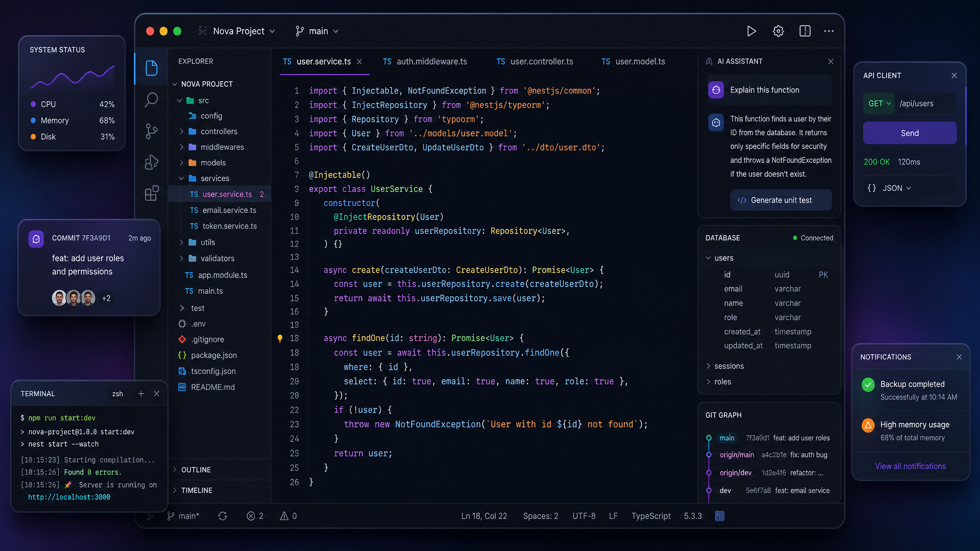This screenshot has height=551, width=980.
Task: Close the Terminal panel
Action: pyautogui.click(x=156, y=394)
